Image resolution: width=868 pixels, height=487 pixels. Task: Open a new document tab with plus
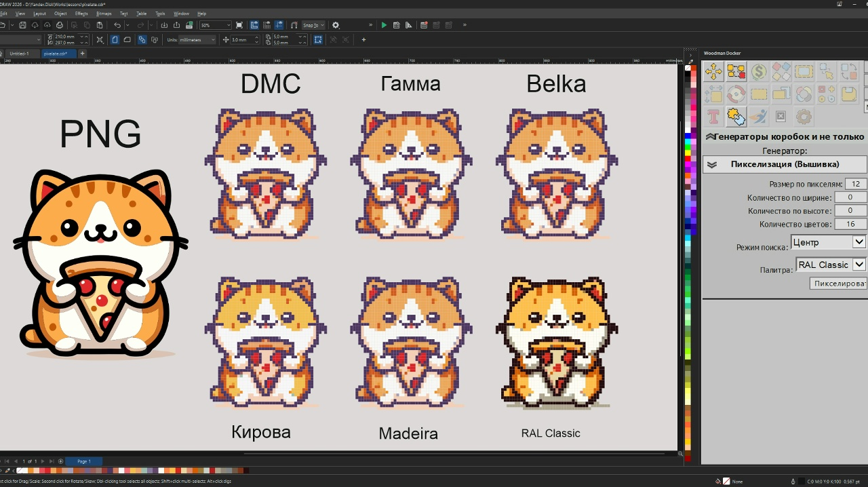point(82,53)
